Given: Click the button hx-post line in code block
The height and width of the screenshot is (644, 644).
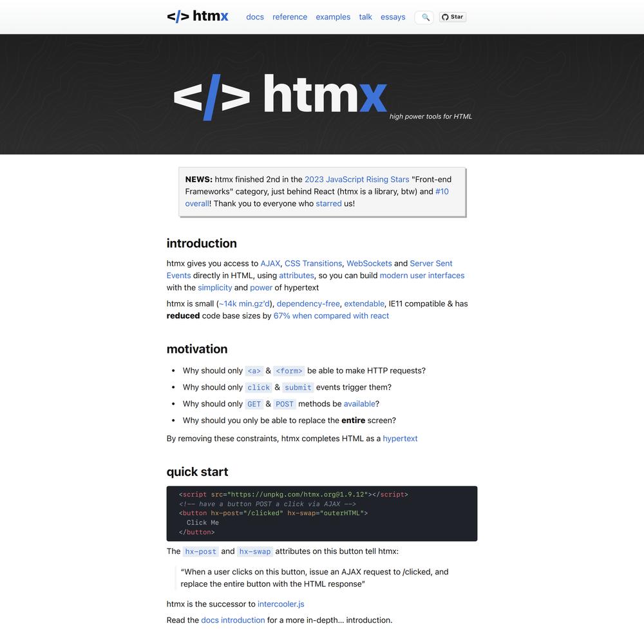Looking at the screenshot, I should [273, 513].
